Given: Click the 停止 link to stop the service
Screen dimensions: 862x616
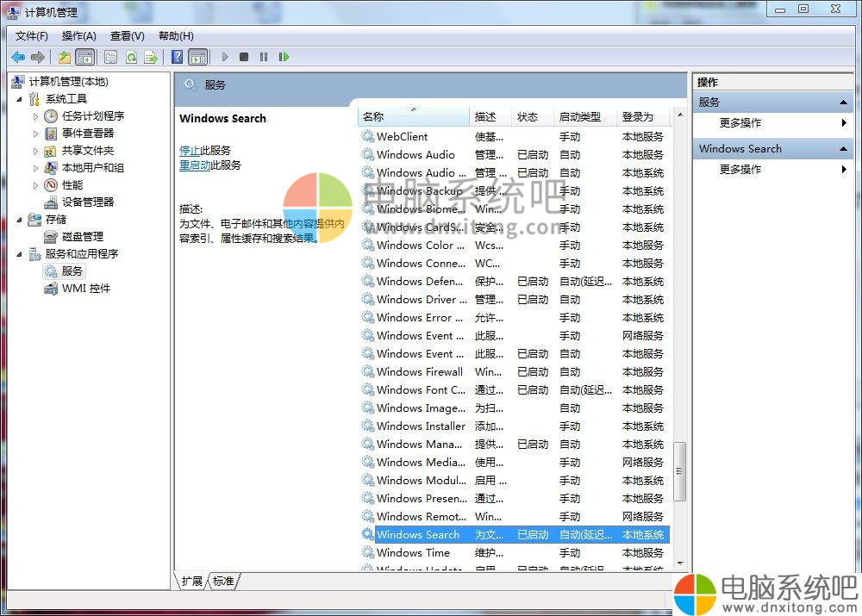Looking at the screenshot, I should [190, 150].
